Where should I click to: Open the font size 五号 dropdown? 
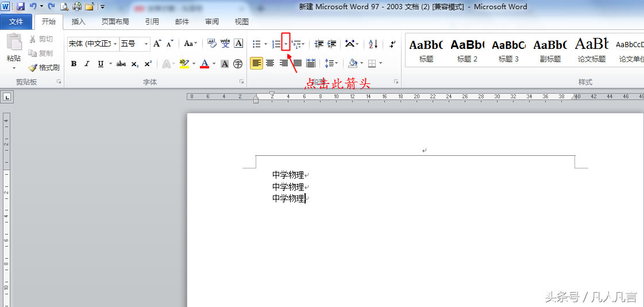(146, 44)
